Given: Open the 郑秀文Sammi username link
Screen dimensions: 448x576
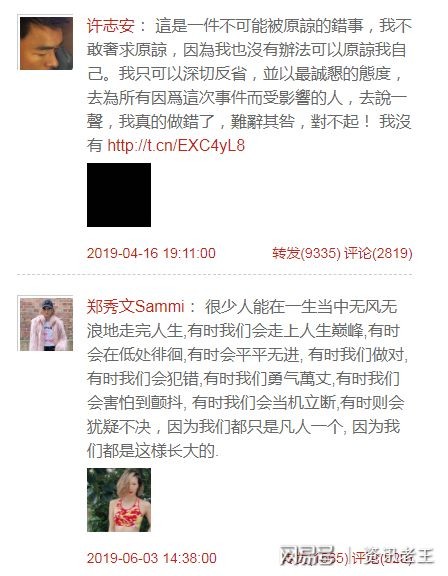Looking at the screenshot, I should coord(136,307).
